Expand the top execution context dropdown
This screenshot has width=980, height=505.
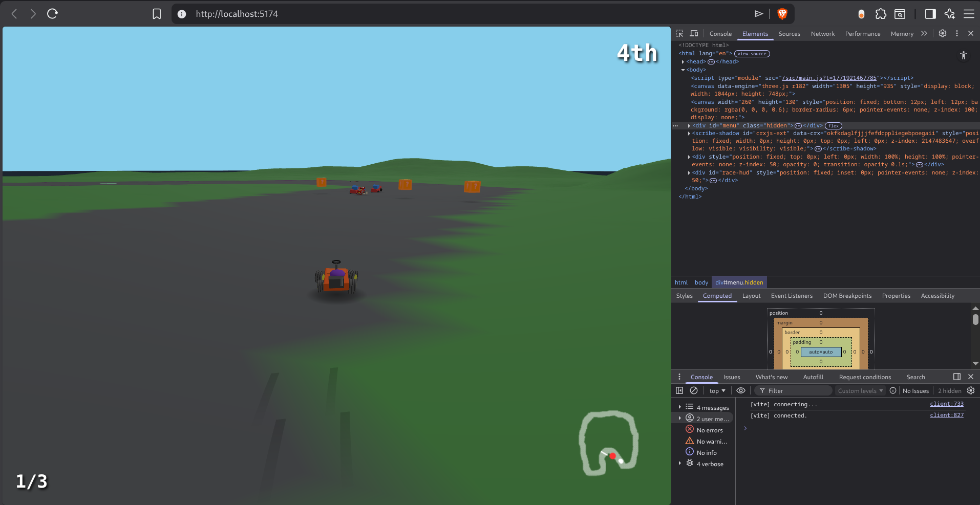point(717,390)
